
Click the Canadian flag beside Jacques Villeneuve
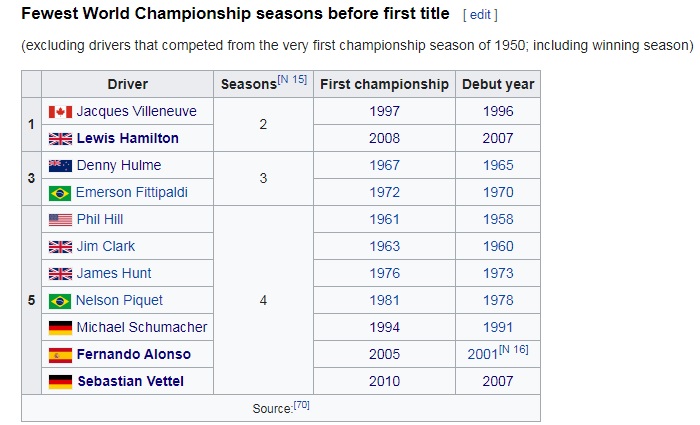coord(60,111)
